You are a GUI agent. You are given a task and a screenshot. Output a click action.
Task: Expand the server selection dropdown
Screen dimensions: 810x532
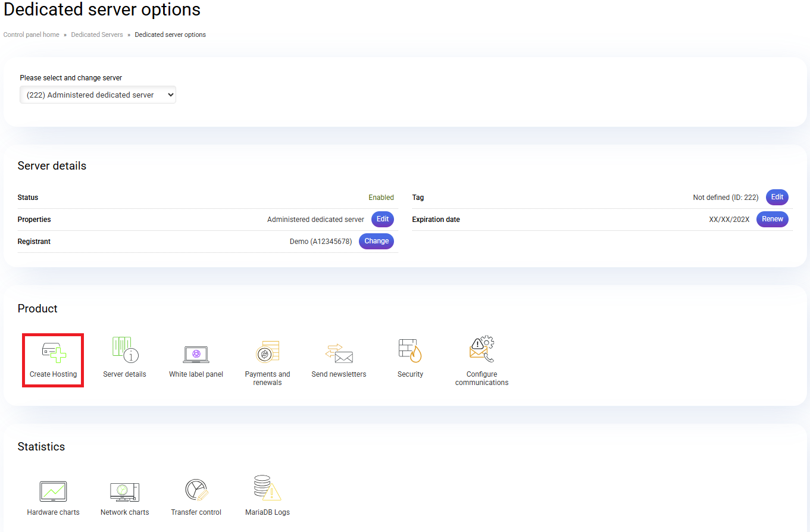coord(98,95)
